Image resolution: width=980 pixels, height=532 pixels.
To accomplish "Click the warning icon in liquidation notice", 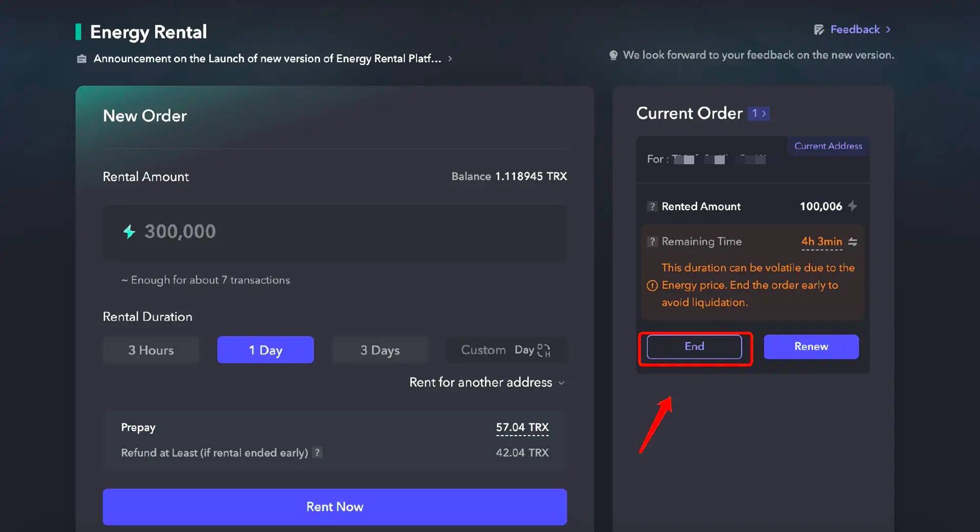I will [x=653, y=286].
